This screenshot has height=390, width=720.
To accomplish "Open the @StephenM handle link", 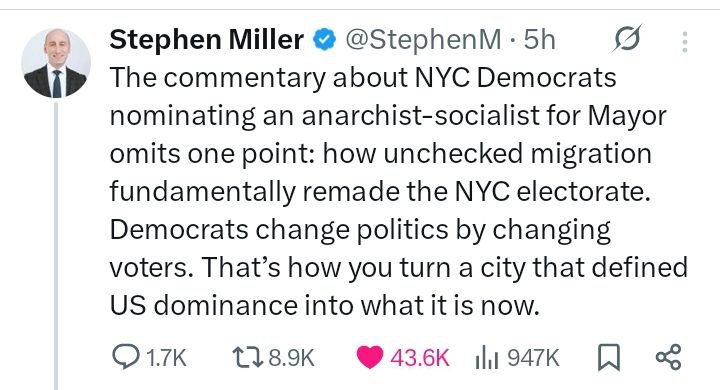I will click(423, 40).
